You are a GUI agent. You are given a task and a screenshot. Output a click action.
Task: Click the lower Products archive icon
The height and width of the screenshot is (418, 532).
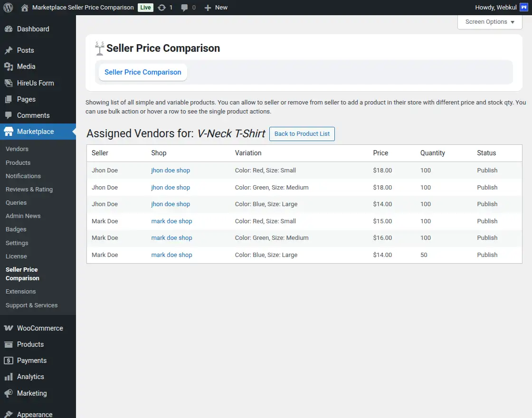(9, 344)
